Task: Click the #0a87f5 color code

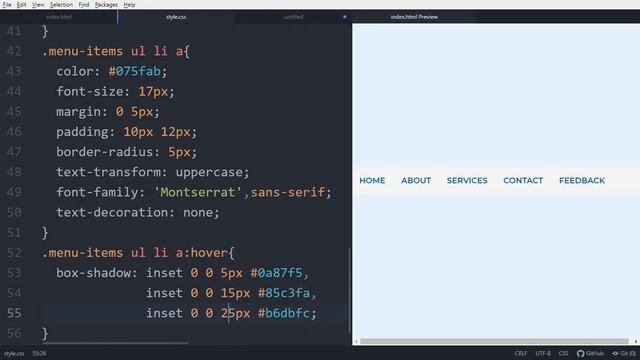Action: [276, 273]
